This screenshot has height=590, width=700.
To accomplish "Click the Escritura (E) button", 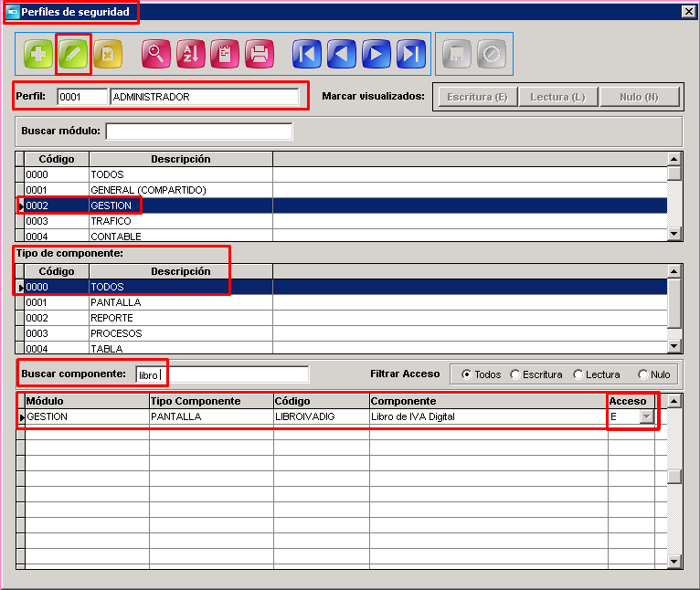I will [x=477, y=97].
